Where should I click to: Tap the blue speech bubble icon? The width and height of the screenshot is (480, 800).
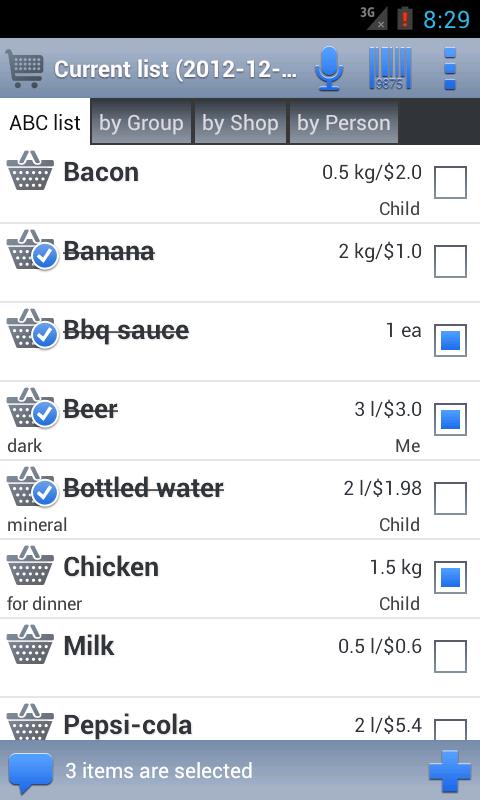(x=31, y=773)
